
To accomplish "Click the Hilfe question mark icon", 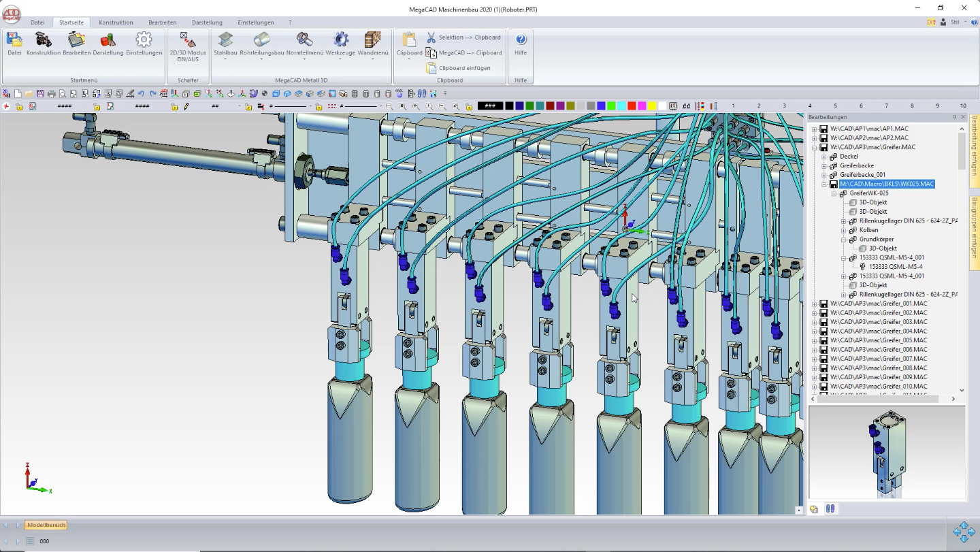I will [521, 40].
